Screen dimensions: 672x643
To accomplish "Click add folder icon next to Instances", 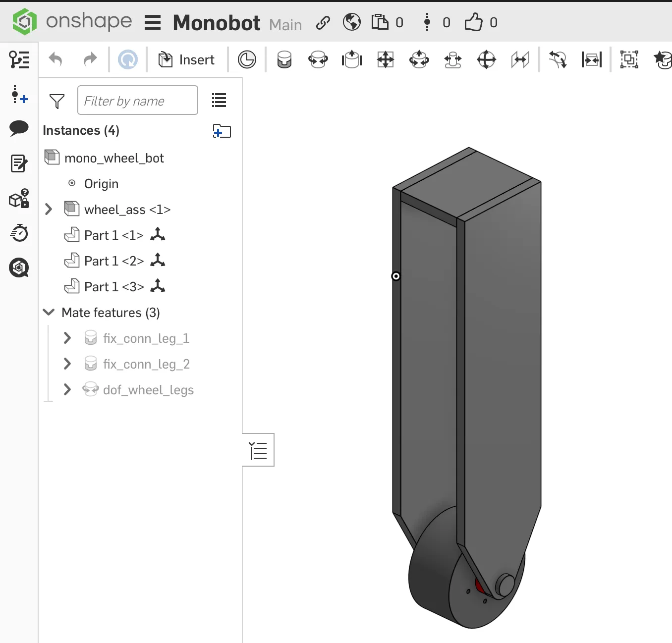I will tap(222, 131).
